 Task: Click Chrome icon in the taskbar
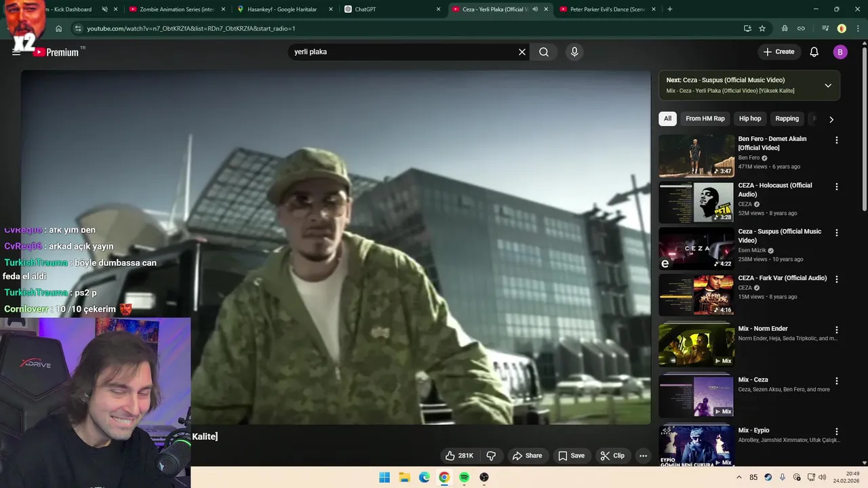pos(444,477)
